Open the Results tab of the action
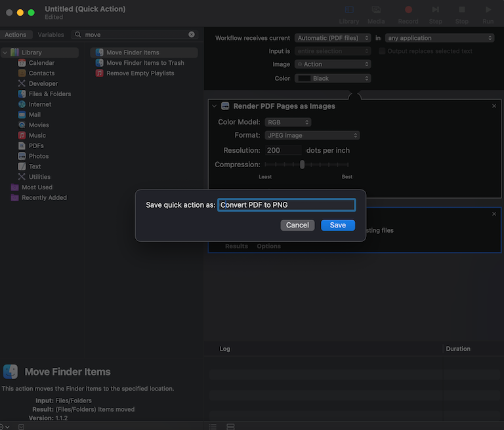504x430 pixels. tap(236, 246)
